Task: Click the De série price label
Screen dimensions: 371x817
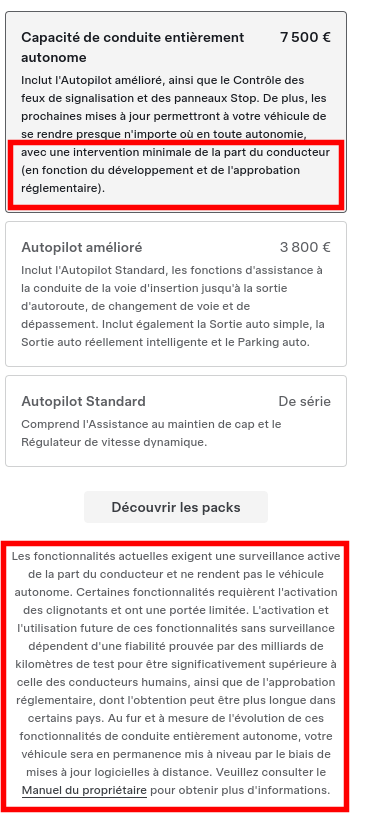Action: (x=304, y=401)
